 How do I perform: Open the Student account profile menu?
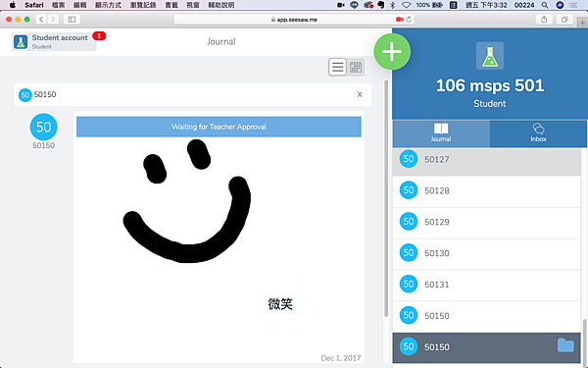pos(54,41)
